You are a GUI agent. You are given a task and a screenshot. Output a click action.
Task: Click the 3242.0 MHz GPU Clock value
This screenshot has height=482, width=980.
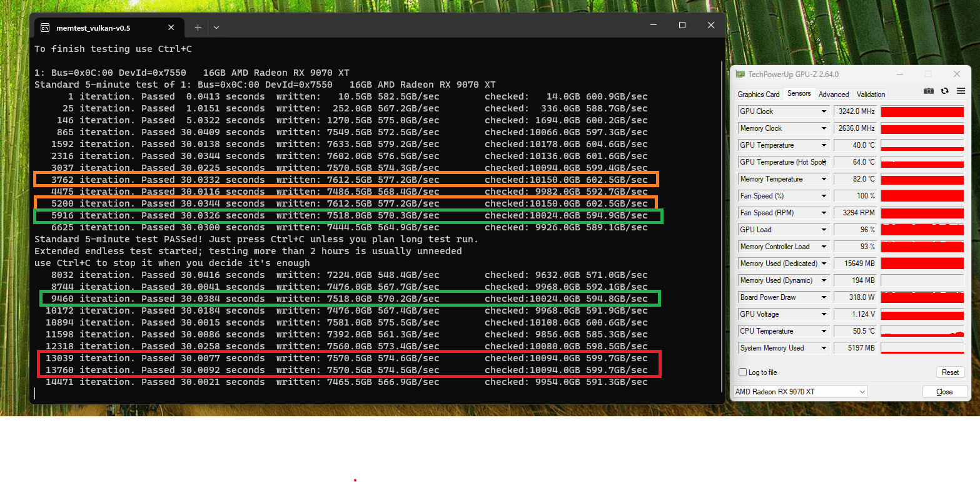click(x=855, y=111)
